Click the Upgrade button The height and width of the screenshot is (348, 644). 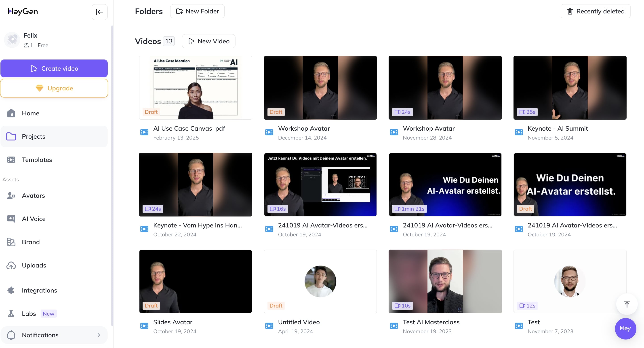(54, 88)
